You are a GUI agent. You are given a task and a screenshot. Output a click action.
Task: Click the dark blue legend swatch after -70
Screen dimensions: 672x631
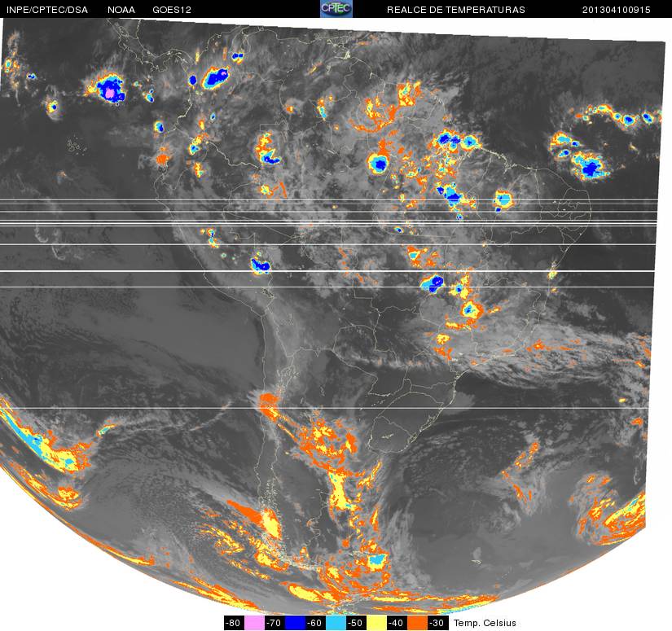coord(295,622)
